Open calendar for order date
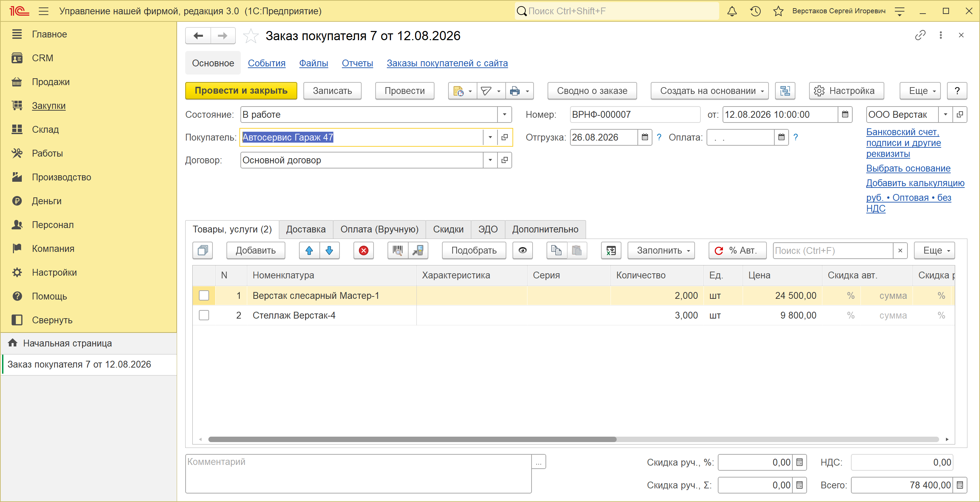Image resolution: width=980 pixels, height=502 pixels. (x=845, y=114)
